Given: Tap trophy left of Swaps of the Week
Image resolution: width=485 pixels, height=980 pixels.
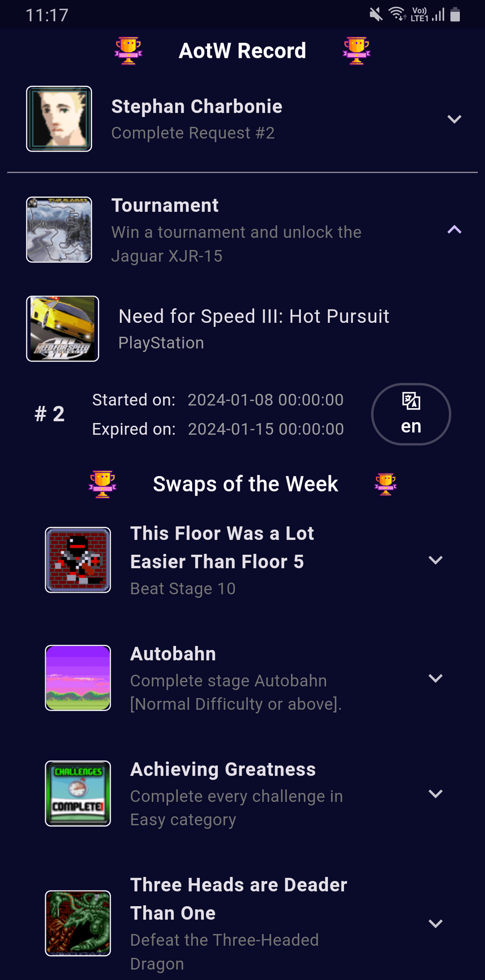Looking at the screenshot, I should (103, 484).
